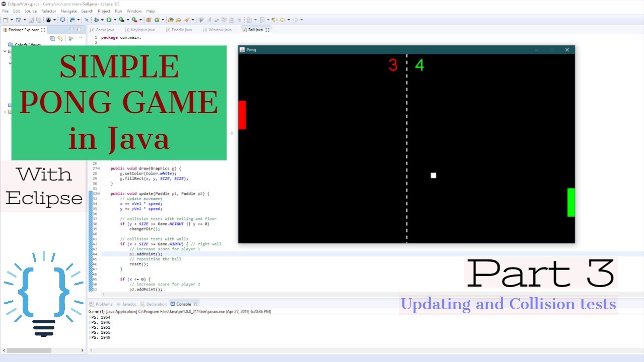The height and width of the screenshot is (362, 644).
Task: Open the New Java Class dropdown arrow
Action: [x=163, y=20]
